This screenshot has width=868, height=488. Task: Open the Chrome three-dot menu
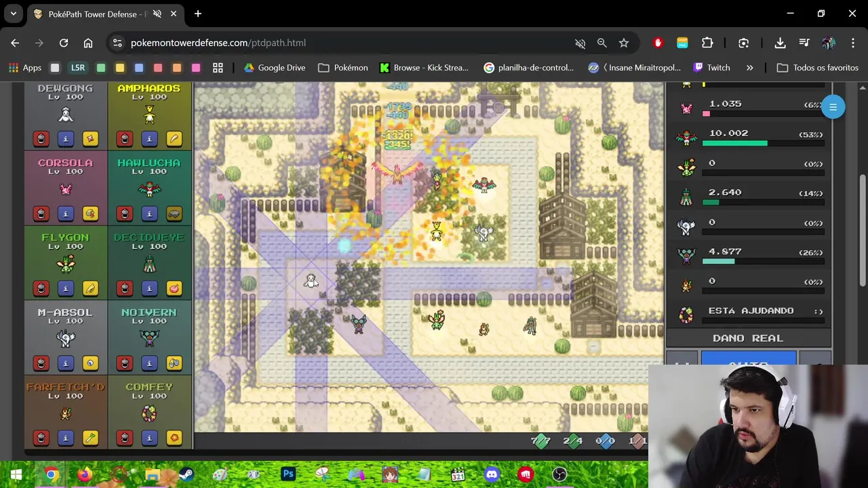click(853, 43)
